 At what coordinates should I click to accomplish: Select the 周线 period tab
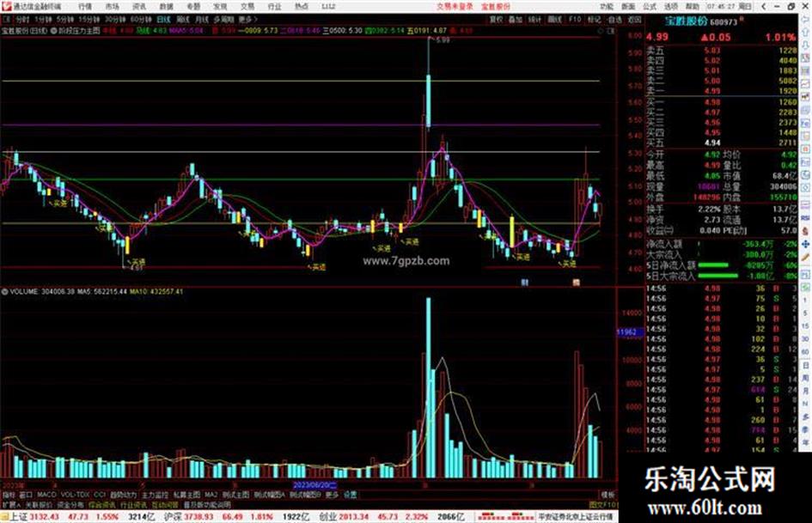(x=182, y=19)
